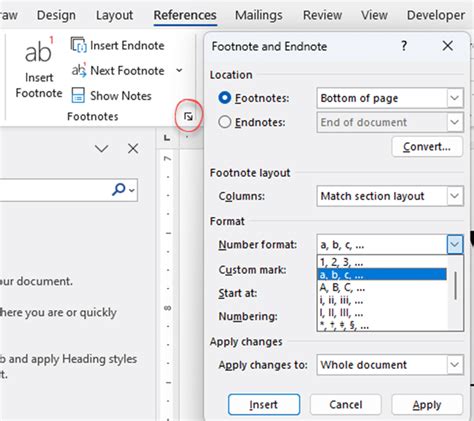Click Show Notes in Footnotes group
Image resolution: width=474 pixels, height=421 pixels.
(x=111, y=96)
